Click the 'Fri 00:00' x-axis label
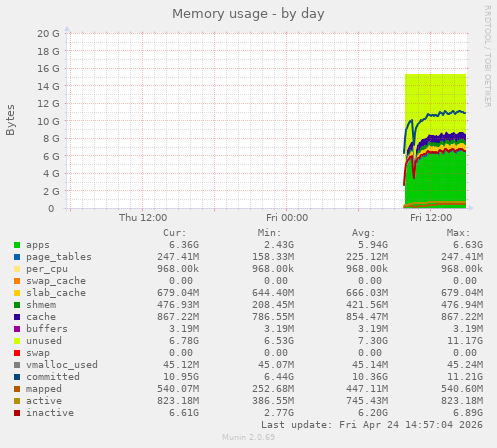The image size is (497, 448). pyautogui.click(x=287, y=218)
